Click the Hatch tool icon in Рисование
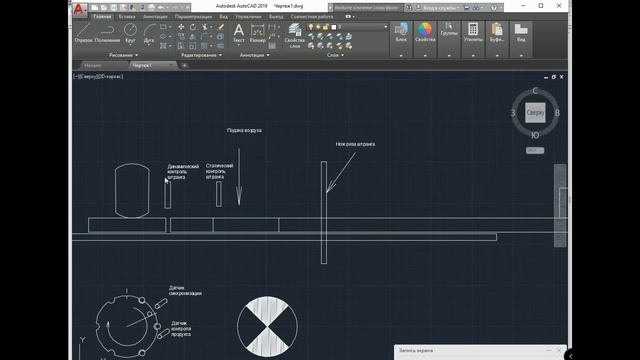Viewport: 640px width, 360px height. (x=163, y=46)
